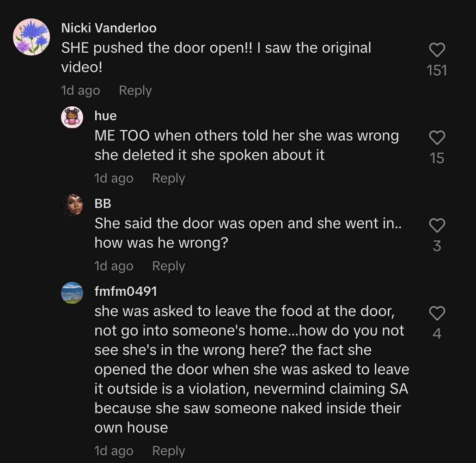Image resolution: width=476 pixels, height=463 pixels.
Task: Open hue's avatar
Action: click(72, 117)
